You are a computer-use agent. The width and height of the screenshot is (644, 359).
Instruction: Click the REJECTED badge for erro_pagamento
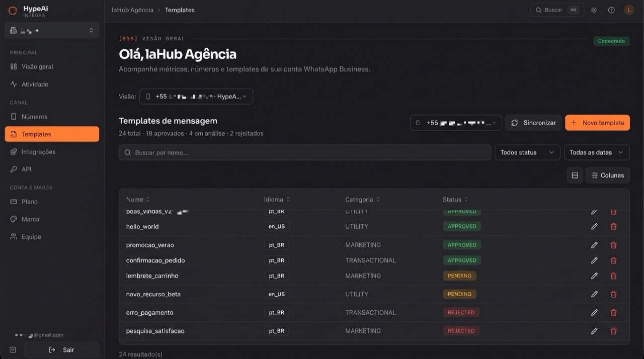tap(461, 313)
